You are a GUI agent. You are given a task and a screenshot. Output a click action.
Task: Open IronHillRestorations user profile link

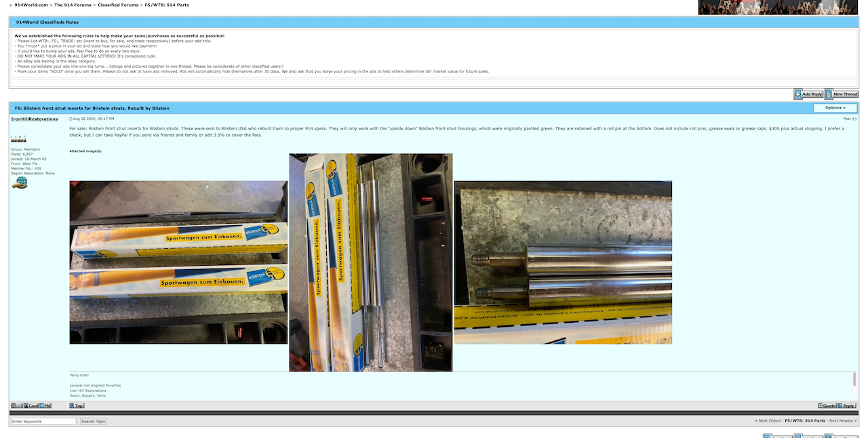point(35,119)
